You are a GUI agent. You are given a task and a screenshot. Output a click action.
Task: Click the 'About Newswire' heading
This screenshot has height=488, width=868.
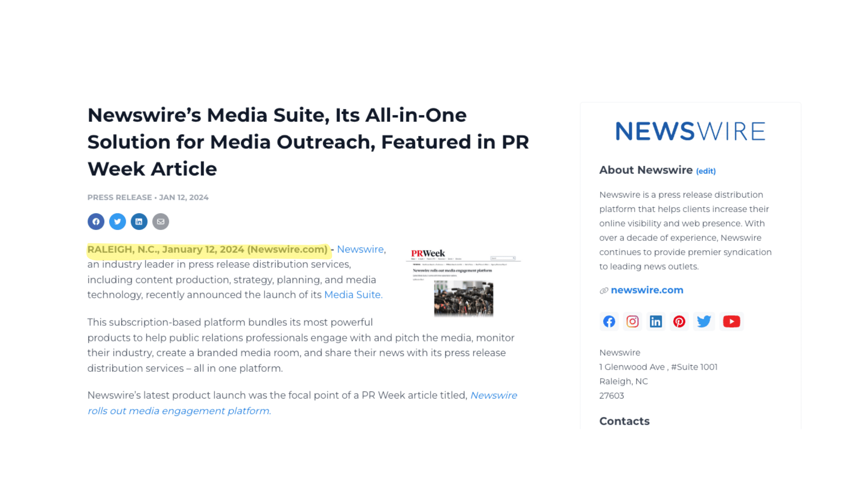(x=646, y=170)
